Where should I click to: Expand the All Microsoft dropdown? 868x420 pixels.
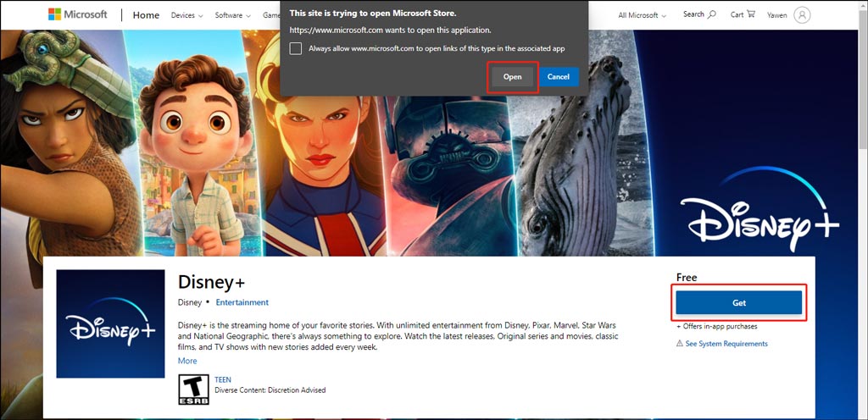click(642, 15)
